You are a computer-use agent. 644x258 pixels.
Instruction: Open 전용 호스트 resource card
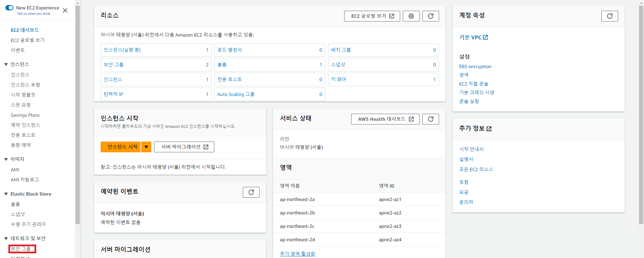click(270, 80)
